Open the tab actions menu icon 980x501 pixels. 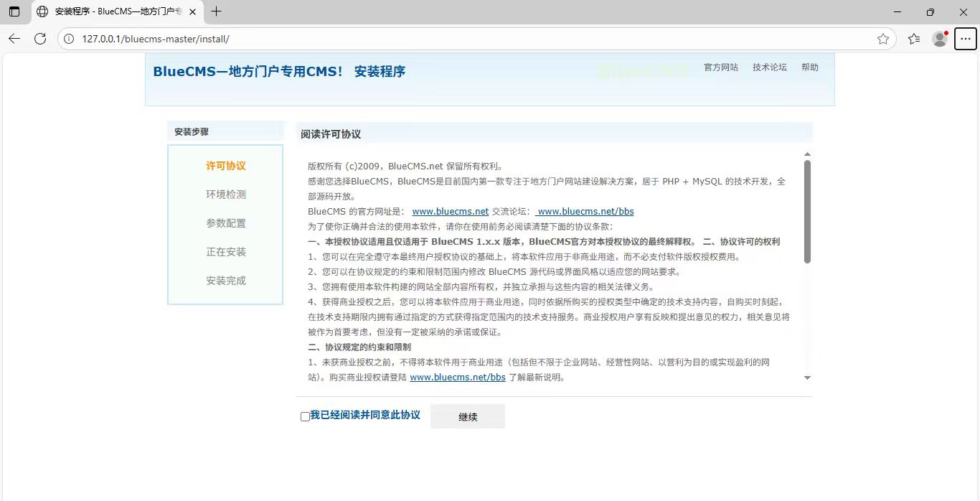point(14,11)
